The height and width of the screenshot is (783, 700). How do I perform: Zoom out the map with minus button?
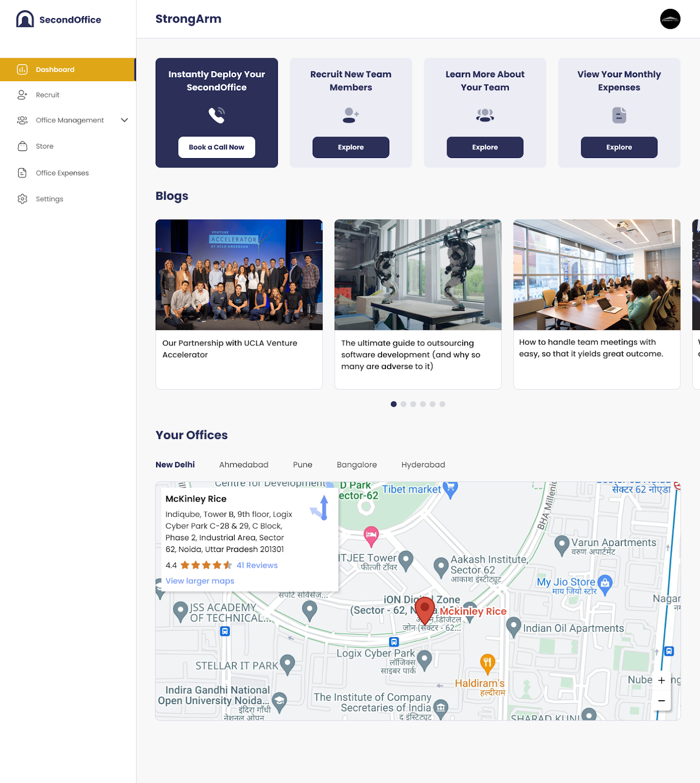(x=661, y=701)
